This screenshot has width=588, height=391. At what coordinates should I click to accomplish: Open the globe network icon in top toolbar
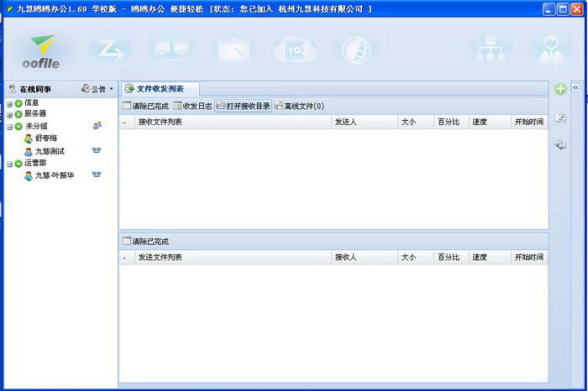click(x=357, y=50)
